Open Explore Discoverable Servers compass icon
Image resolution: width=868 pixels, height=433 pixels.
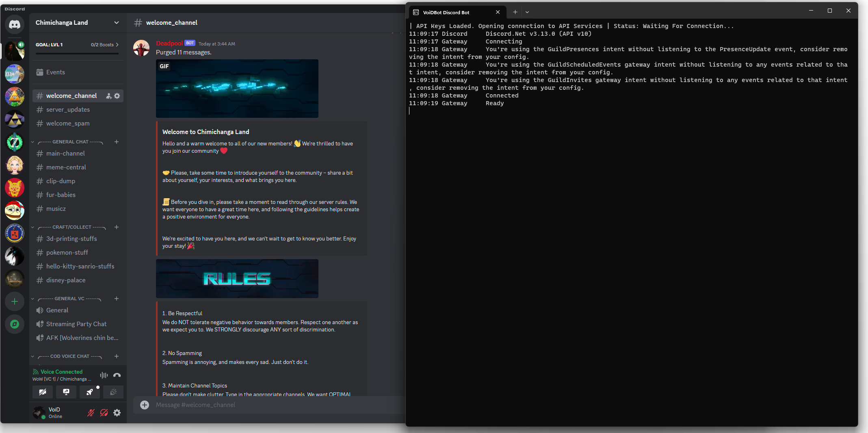click(x=15, y=324)
